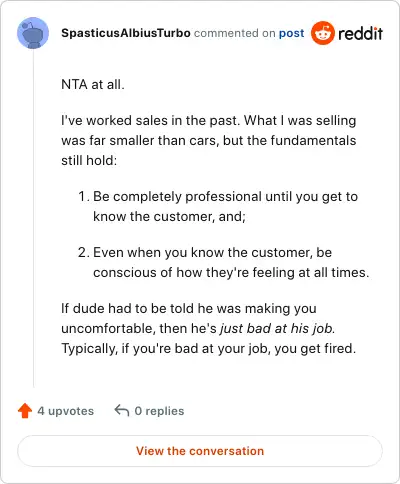The image size is (400, 484).
Task: Open "View the conversation" button
Action: (200, 451)
